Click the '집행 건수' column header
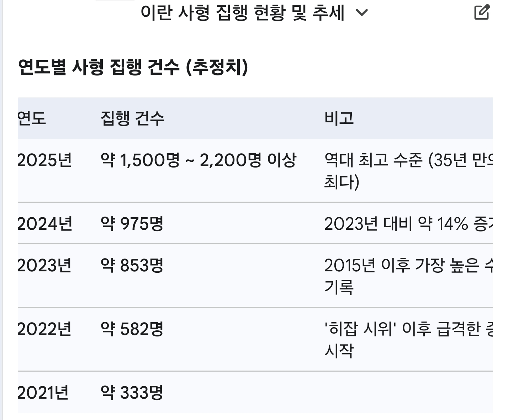The image size is (508, 420). (x=132, y=118)
